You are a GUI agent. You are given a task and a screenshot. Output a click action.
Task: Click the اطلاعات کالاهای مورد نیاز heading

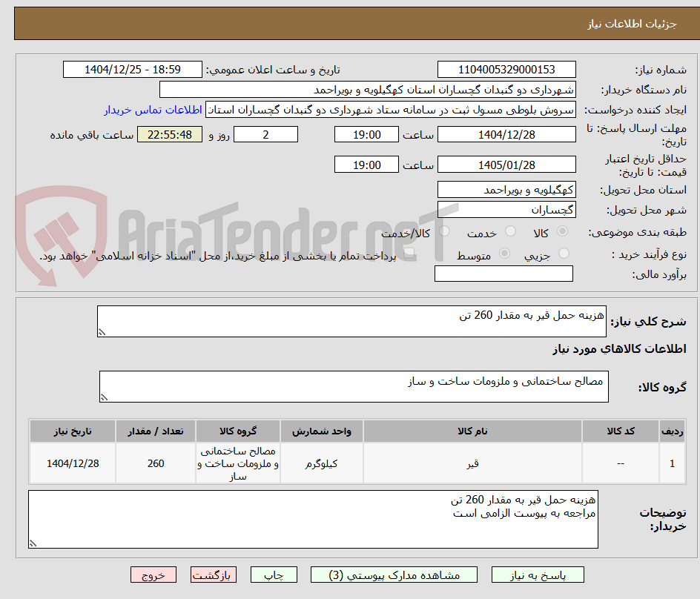(x=620, y=349)
